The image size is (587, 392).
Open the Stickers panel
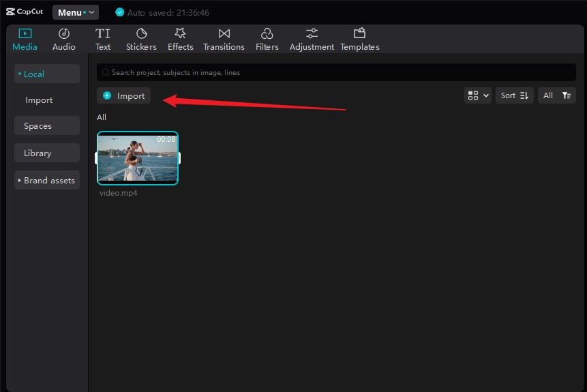pyautogui.click(x=141, y=40)
